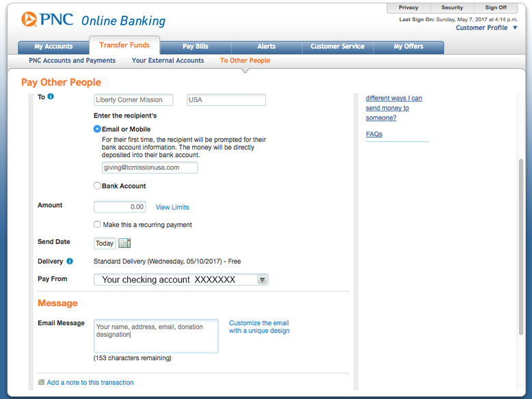The height and width of the screenshot is (399, 532).
Task: Click the note icon beside Add a note
Action: click(x=42, y=382)
